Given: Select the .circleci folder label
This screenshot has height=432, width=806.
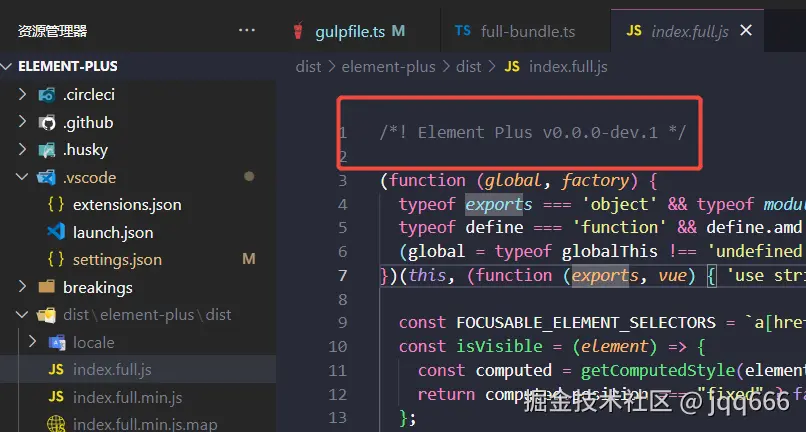Looking at the screenshot, I should [x=89, y=95].
